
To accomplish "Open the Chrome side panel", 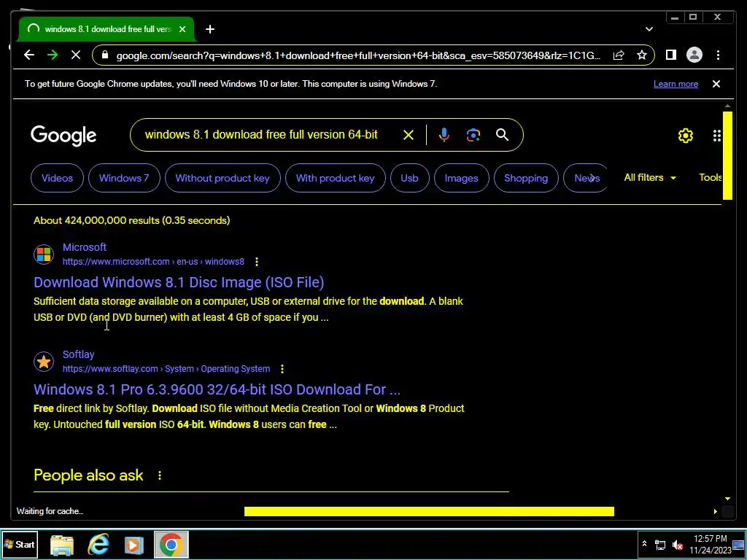I will (671, 55).
